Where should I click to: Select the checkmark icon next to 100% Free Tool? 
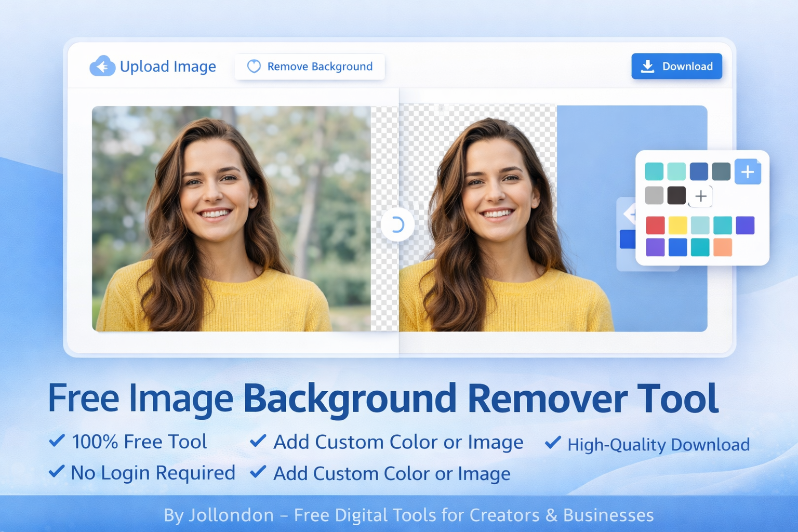56,441
